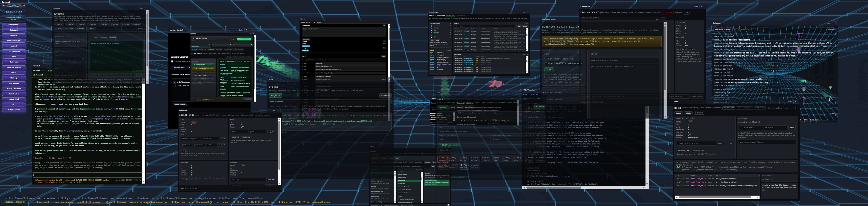Focus the 'filter path / type' field in Disk
The width and height of the screenshot is (868, 206).
tap(781, 108)
